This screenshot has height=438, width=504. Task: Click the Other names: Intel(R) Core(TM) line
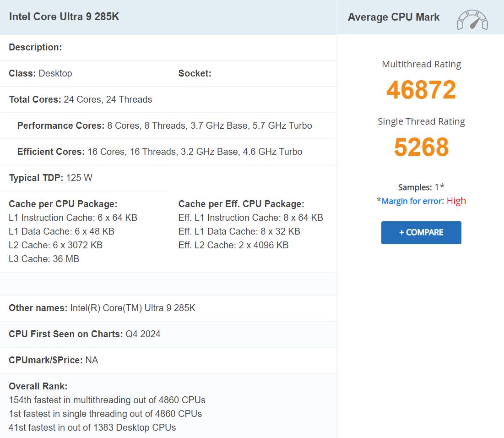[102, 308]
